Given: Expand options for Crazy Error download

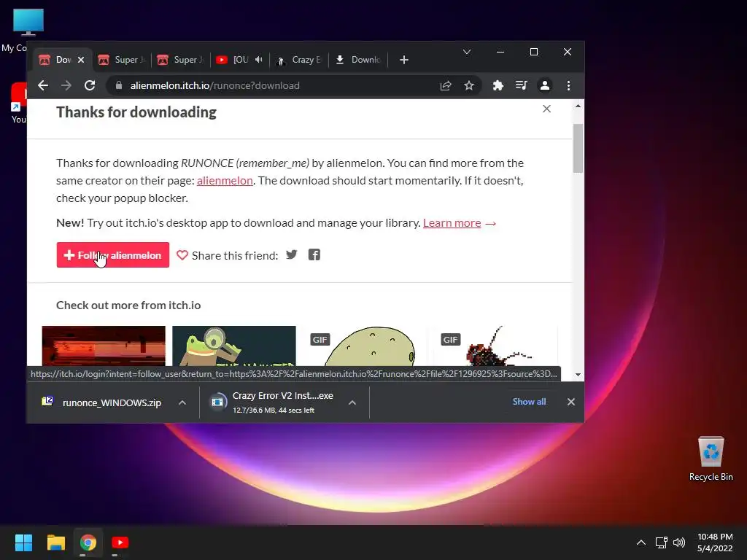Looking at the screenshot, I should (x=352, y=402).
